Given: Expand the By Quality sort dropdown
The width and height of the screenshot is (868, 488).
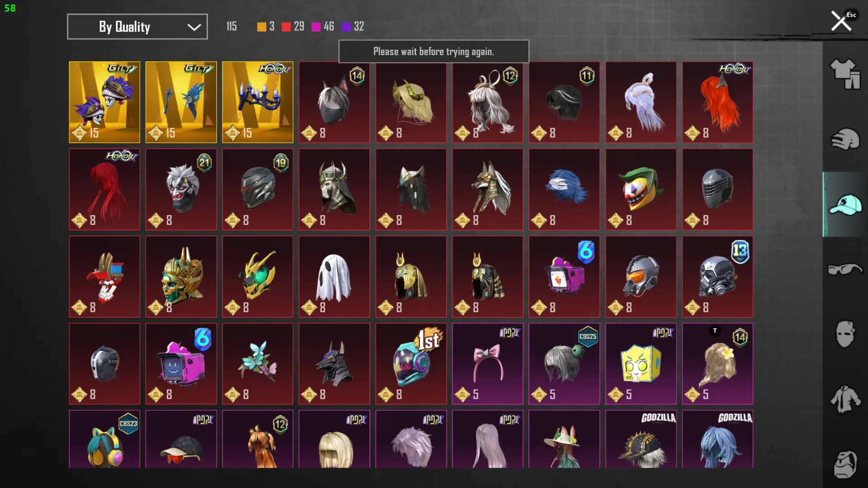Looking at the screenshot, I should pyautogui.click(x=137, y=27).
